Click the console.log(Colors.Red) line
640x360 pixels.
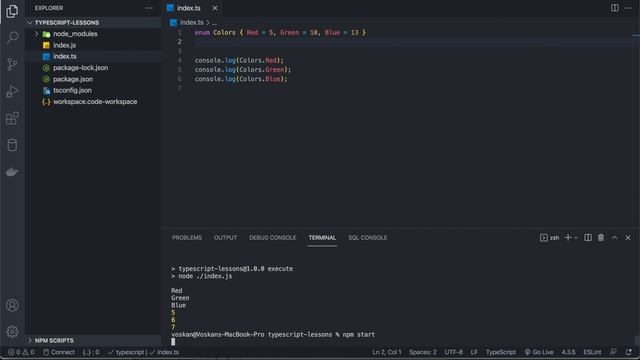click(239, 60)
